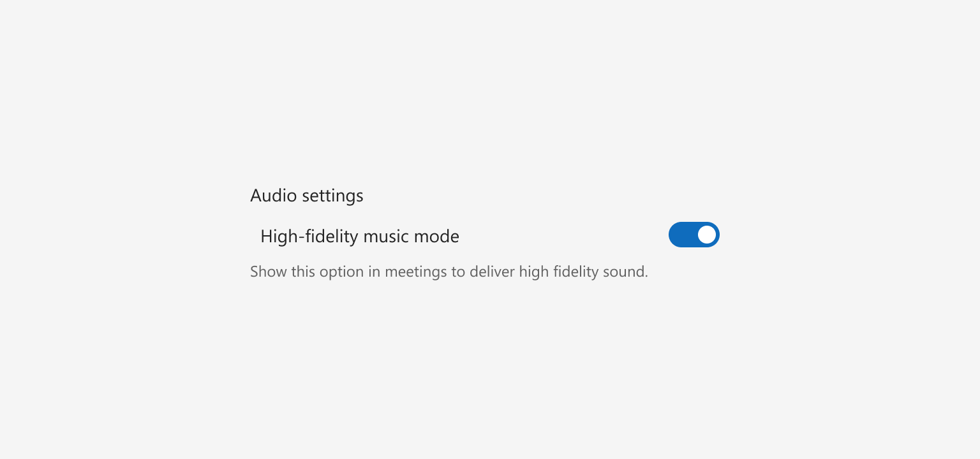
Task: Click the word 'mode' beside the switch
Action: [x=436, y=237]
